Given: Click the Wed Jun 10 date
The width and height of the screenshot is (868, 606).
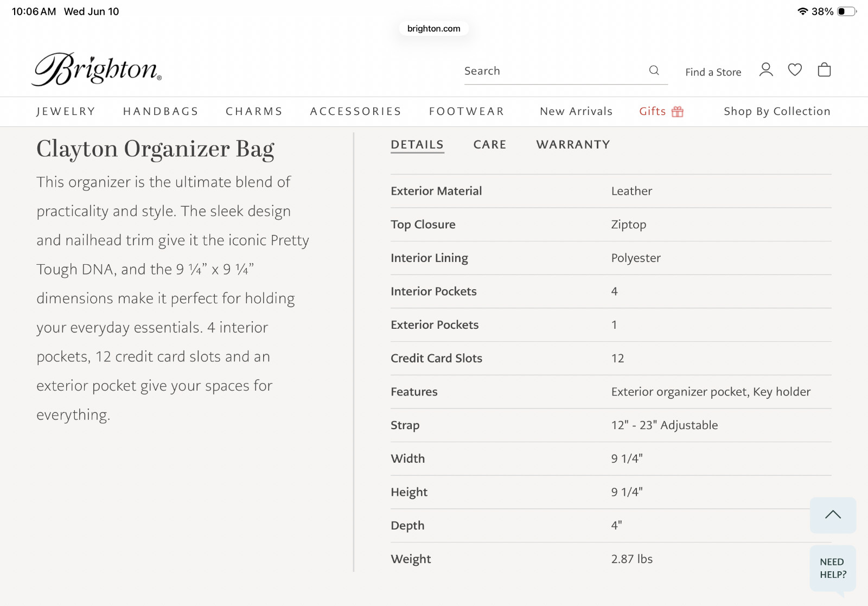Looking at the screenshot, I should click(x=91, y=11).
